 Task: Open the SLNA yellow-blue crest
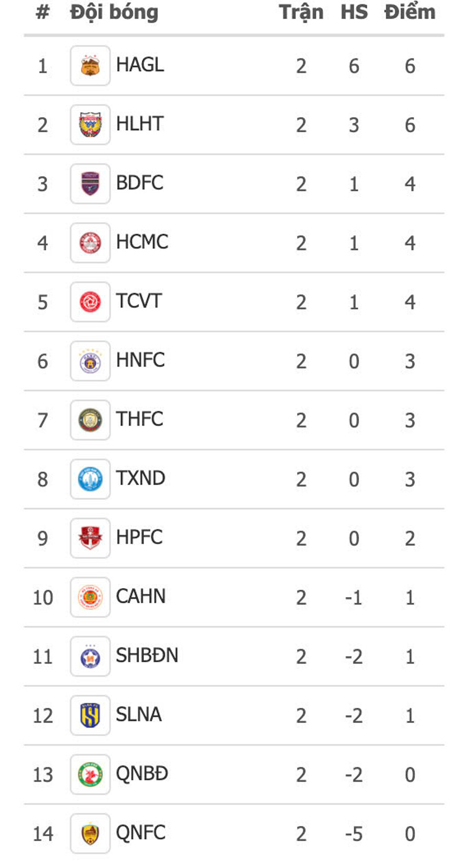[x=90, y=716]
